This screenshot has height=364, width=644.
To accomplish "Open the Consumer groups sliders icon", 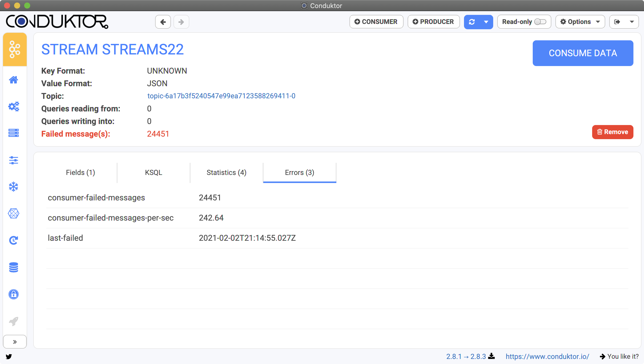I will [14, 160].
